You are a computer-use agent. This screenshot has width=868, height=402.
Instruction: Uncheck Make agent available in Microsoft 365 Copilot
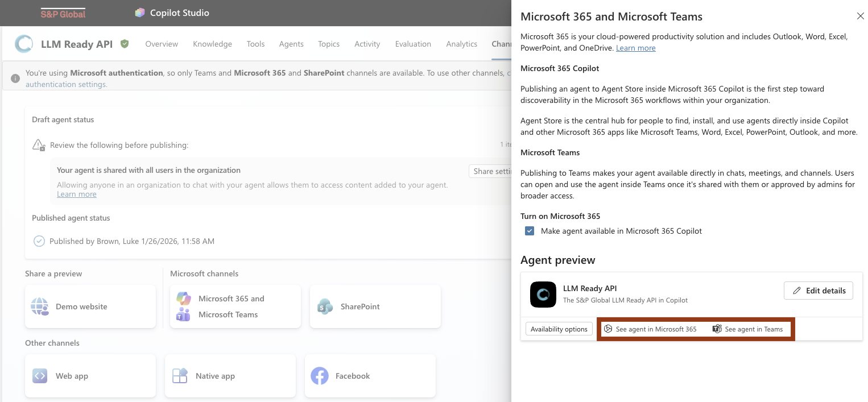point(530,231)
